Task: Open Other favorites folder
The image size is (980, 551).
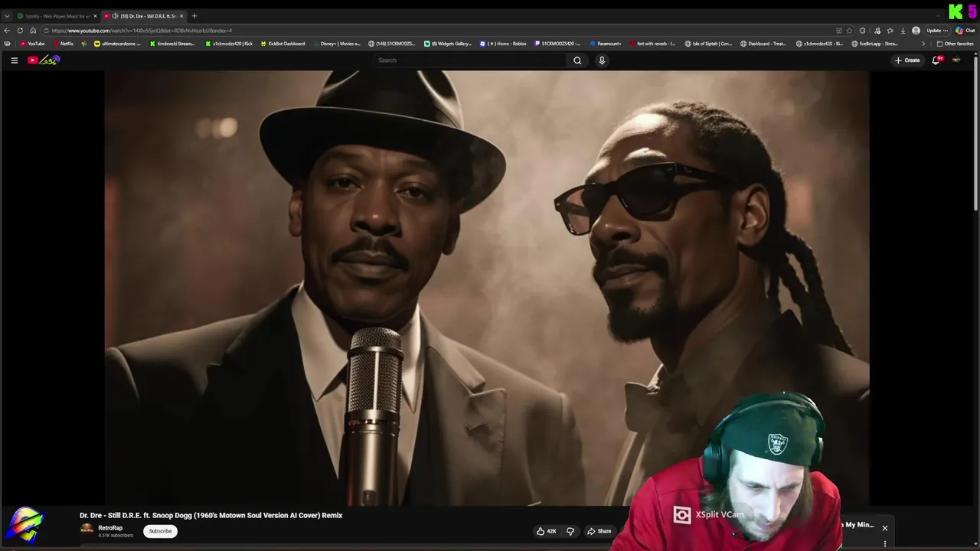Action: pos(955,44)
